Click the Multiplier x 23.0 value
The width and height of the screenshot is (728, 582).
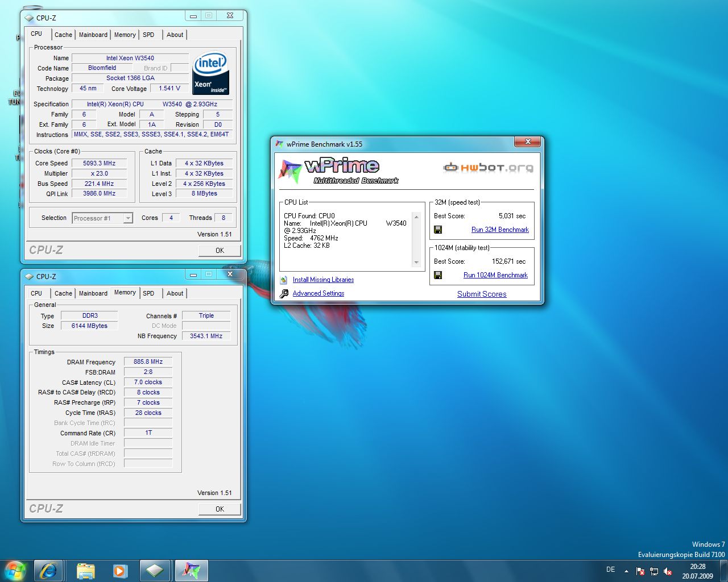coord(99,173)
